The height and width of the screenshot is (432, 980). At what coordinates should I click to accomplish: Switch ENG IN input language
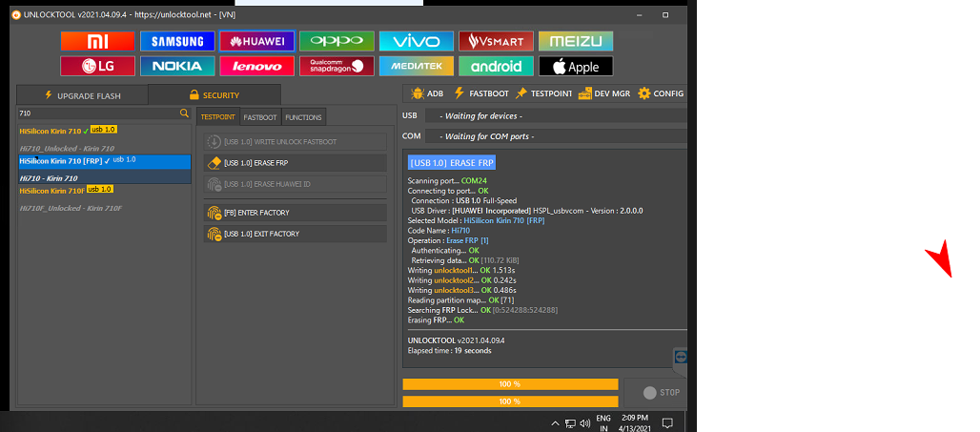pyautogui.click(x=603, y=423)
